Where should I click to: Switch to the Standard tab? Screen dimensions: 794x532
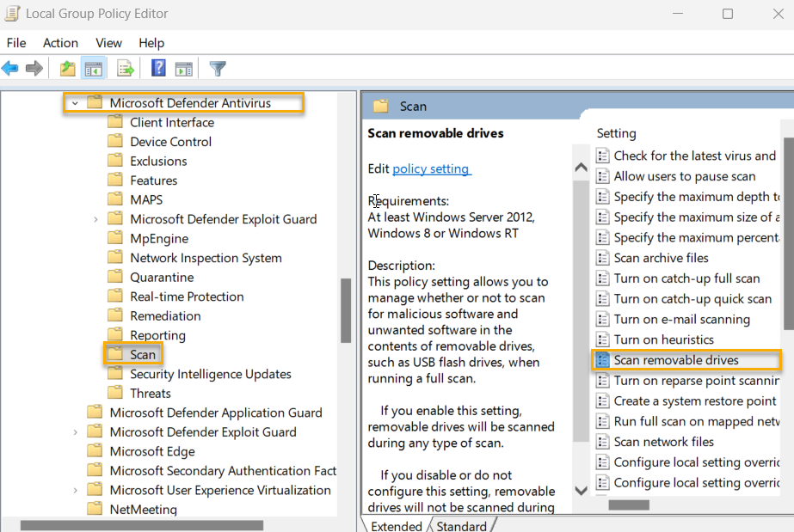[x=461, y=525]
